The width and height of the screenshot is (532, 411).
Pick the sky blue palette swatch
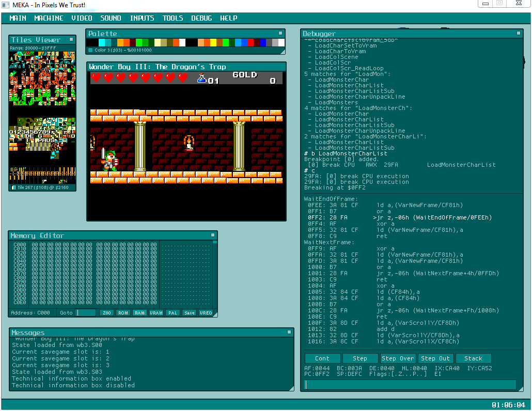(238, 42)
